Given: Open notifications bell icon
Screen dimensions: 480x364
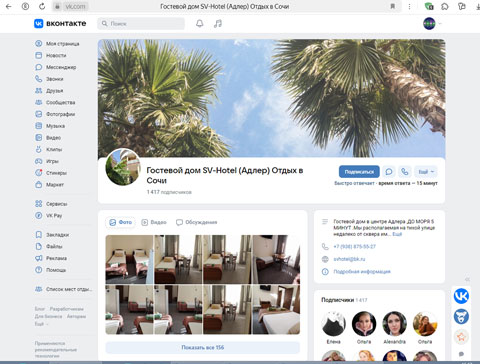Looking at the screenshot, I should [200, 23].
